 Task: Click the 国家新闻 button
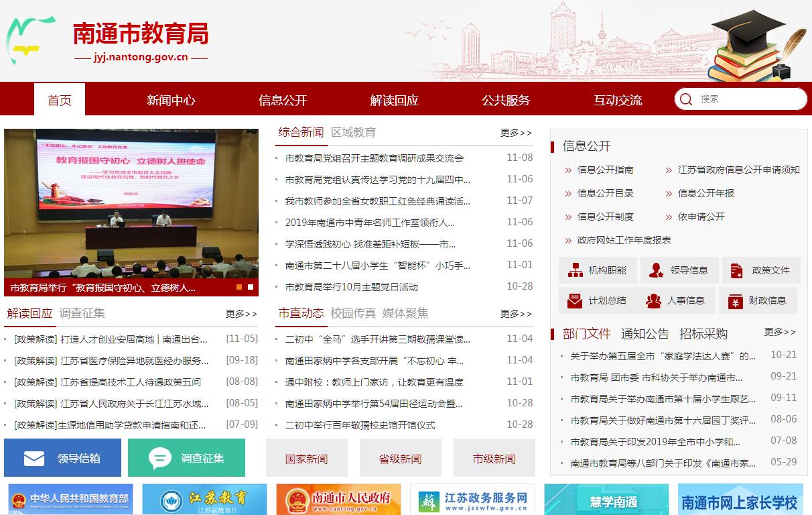click(x=306, y=459)
